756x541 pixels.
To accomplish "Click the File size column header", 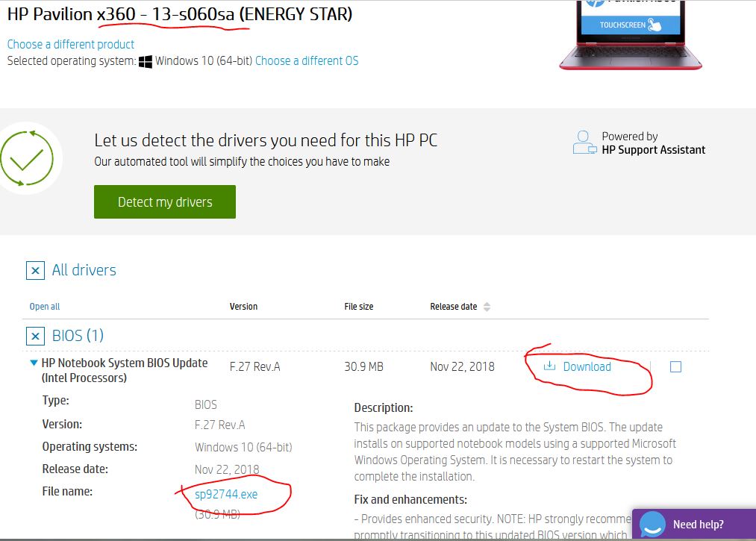I will (x=359, y=307).
